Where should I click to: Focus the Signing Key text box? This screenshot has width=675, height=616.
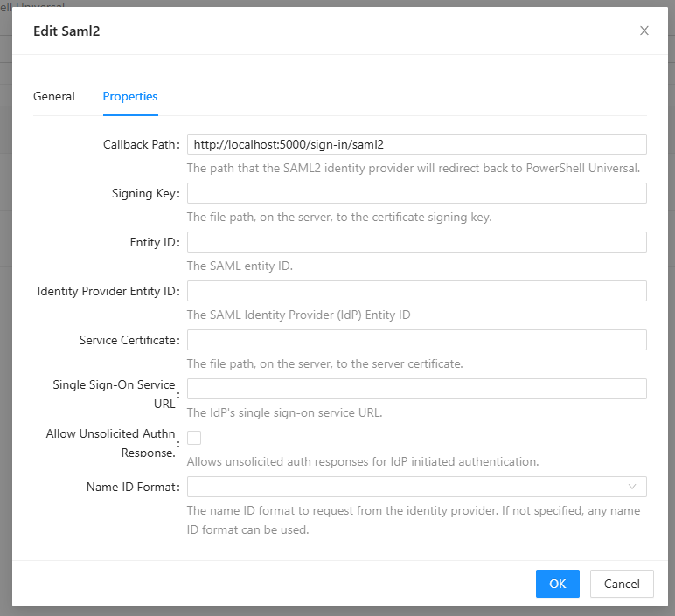(416, 193)
